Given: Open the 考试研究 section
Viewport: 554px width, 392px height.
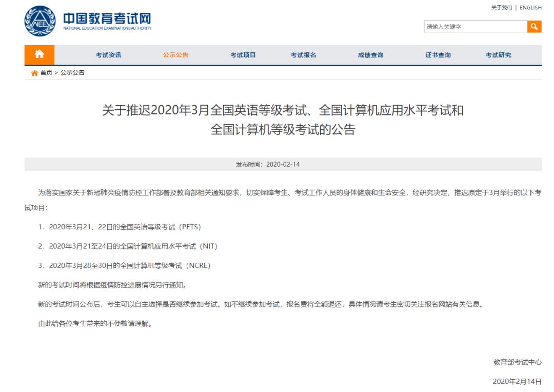Looking at the screenshot, I should coord(499,54).
